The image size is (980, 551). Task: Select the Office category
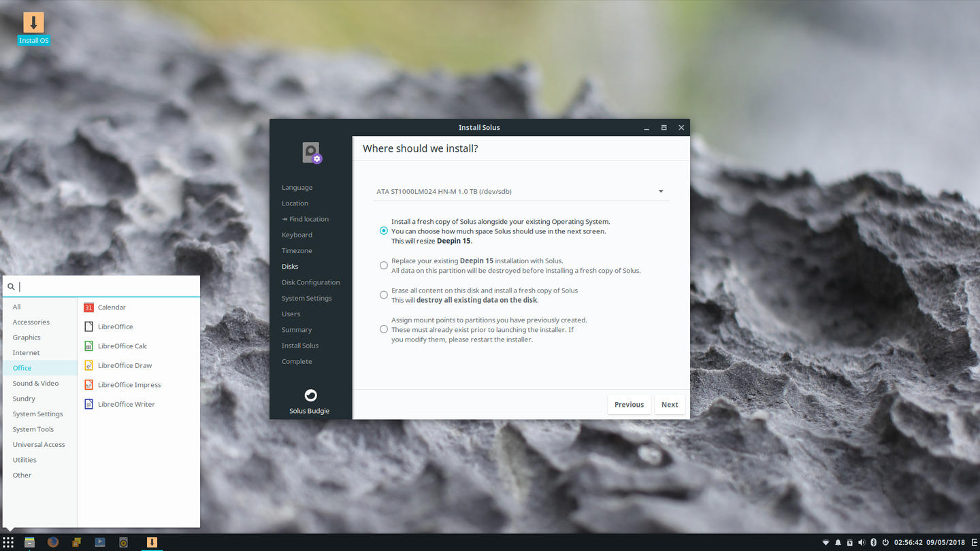point(40,368)
